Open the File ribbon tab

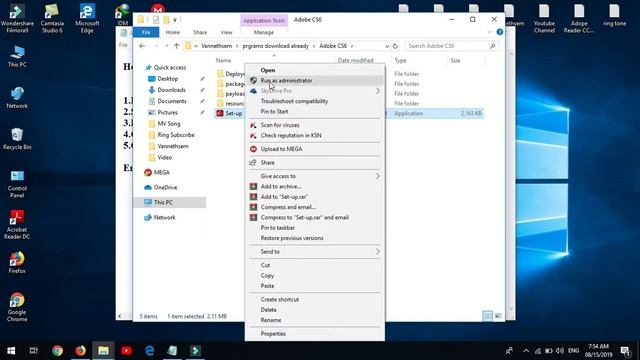pos(146,32)
